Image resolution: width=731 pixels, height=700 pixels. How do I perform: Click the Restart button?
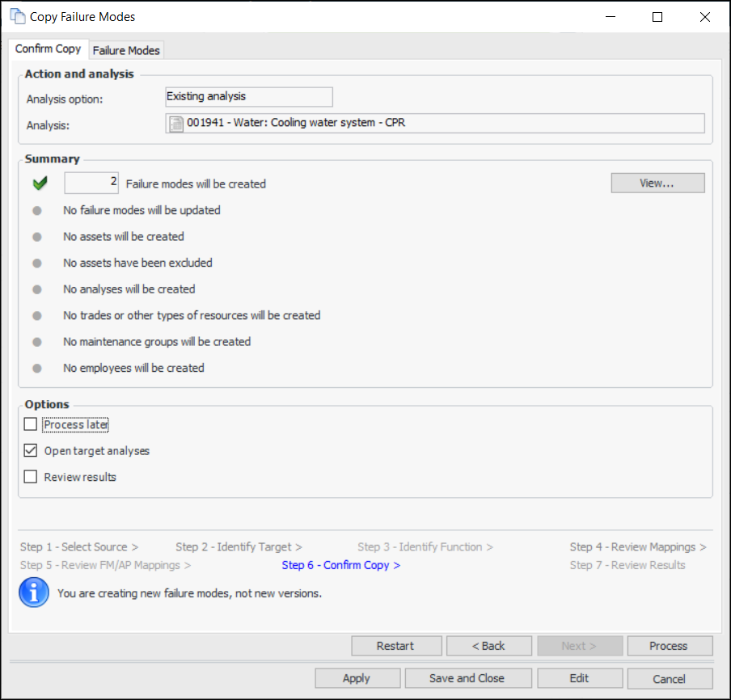[396, 646]
